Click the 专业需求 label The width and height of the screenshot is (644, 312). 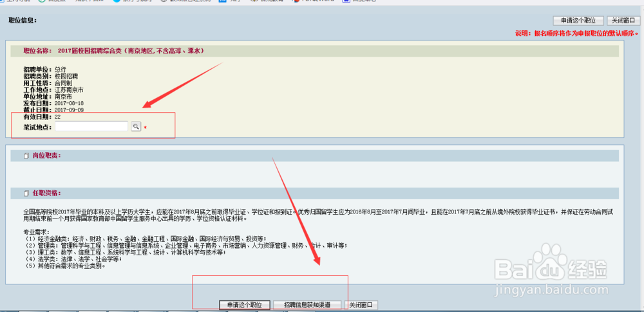[37, 232]
